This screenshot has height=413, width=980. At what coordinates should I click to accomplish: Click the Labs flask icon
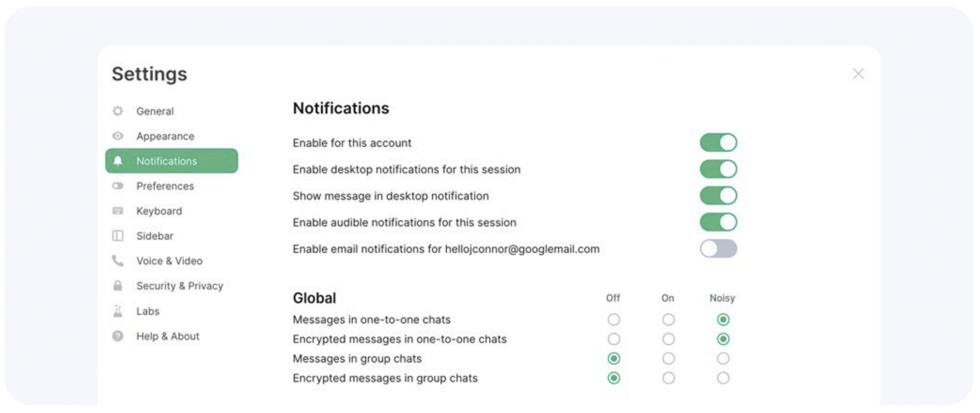pyautogui.click(x=118, y=311)
